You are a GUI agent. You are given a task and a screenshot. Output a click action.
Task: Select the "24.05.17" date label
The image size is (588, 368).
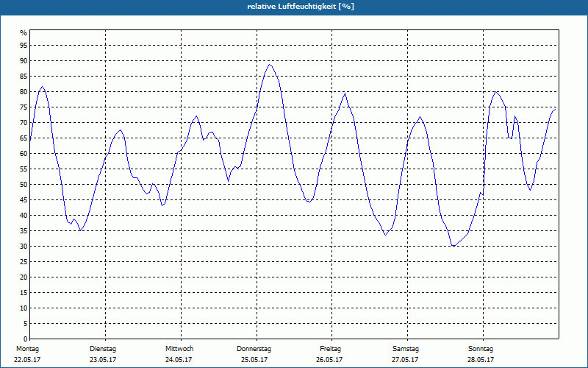click(x=179, y=360)
